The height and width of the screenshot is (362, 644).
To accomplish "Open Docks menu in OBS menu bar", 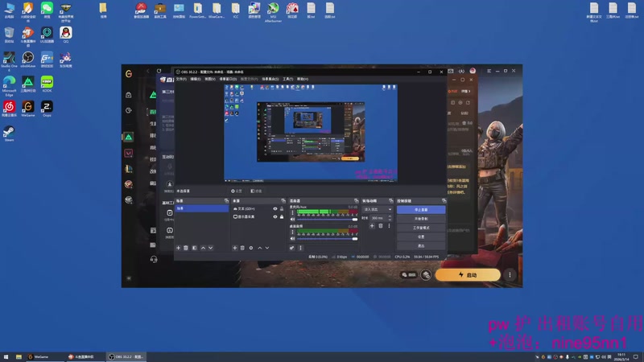I will click(x=228, y=79).
